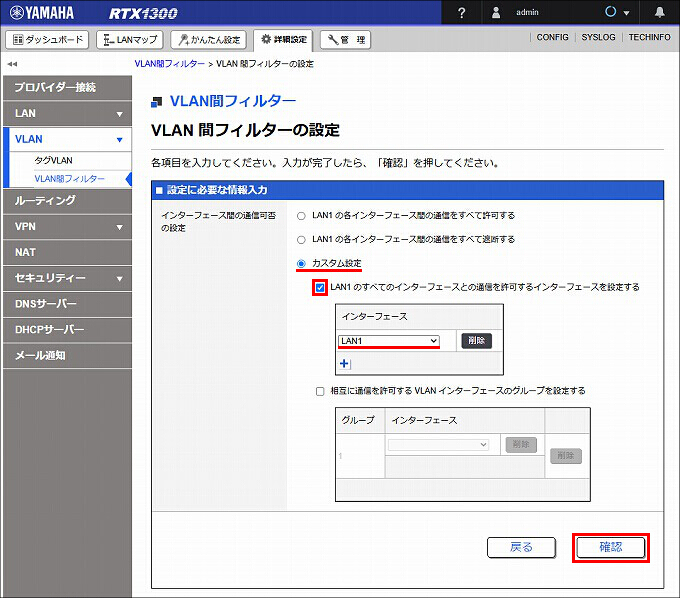Open プロバイダー接続 in the sidebar
Screen dimensions: 680x598
click(x=67, y=88)
